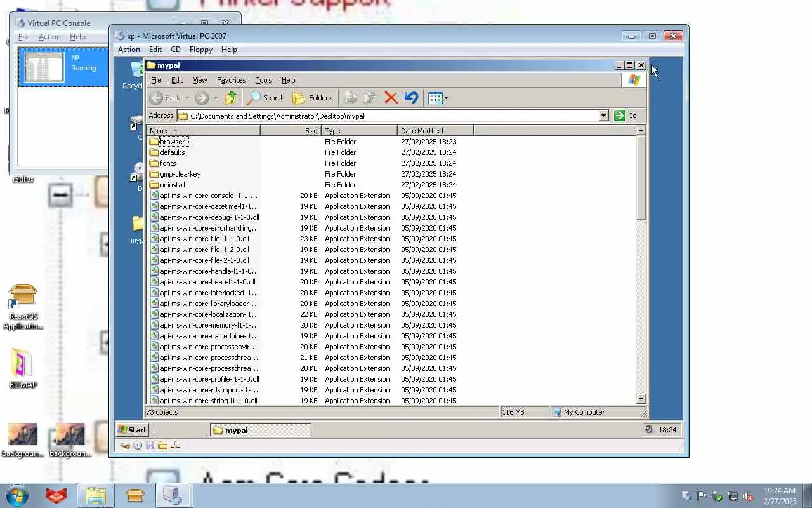Open the File menu in the Virtual PC Console
812x508 pixels.
[x=24, y=37]
